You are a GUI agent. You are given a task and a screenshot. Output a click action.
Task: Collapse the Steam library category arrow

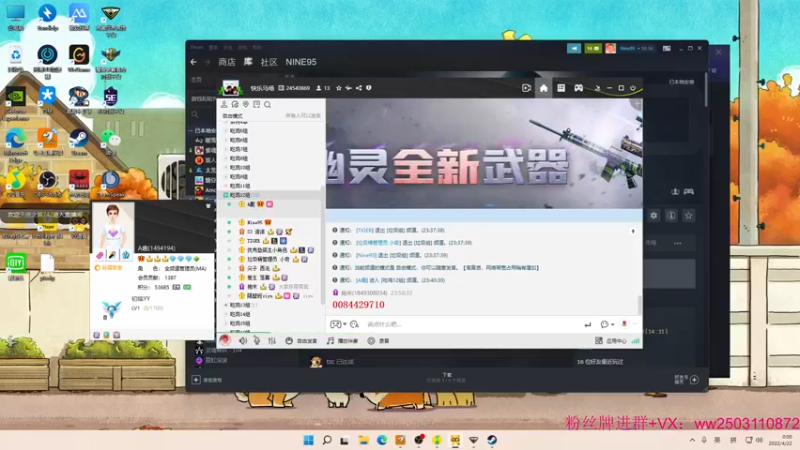pyautogui.click(x=191, y=131)
